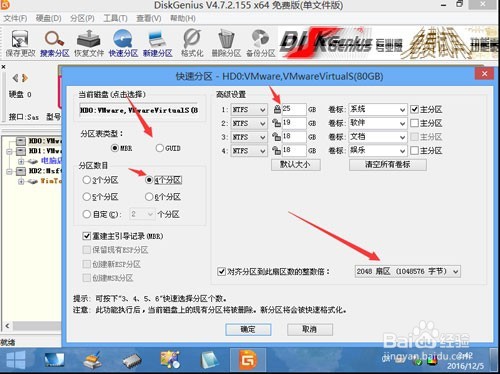Toggle primary partition checkbox for row 2
Screen dimensions: 500x374
(x=414, y=123)
